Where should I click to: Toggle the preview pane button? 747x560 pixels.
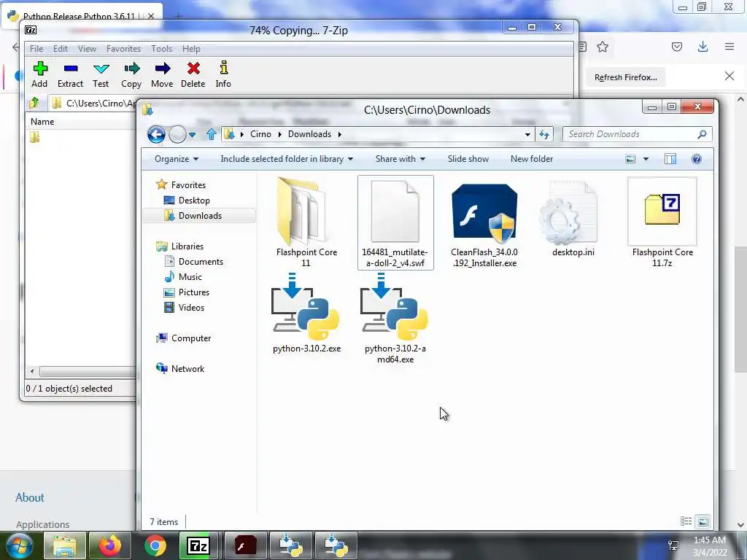670,159
